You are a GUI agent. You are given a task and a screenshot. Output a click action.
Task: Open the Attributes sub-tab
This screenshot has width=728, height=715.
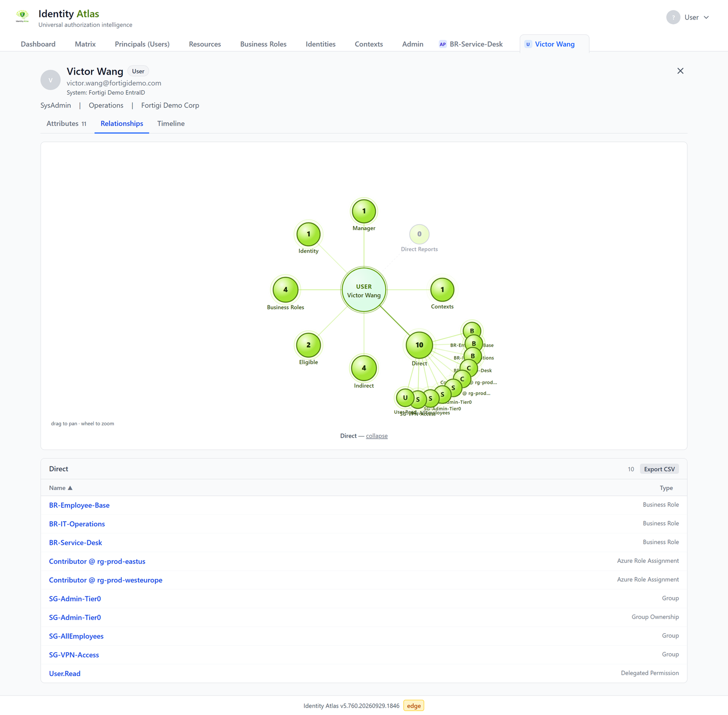tap(66, 123)
